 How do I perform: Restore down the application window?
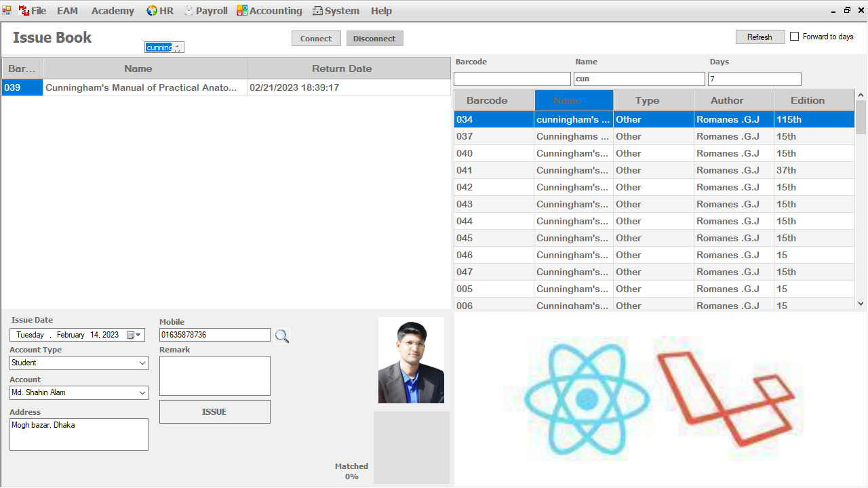pos(847,10)
